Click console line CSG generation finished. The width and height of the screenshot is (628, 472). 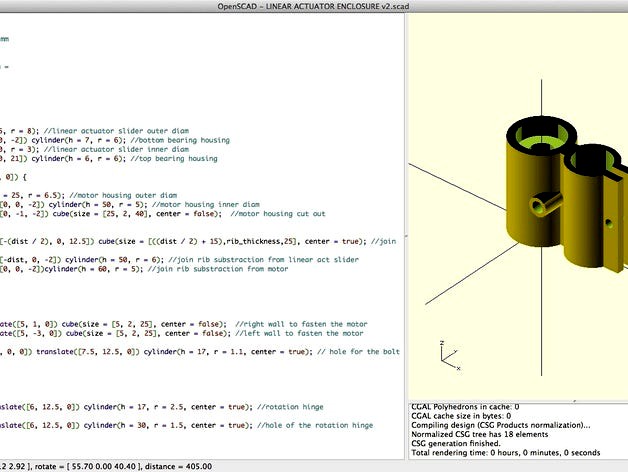(x=456, y=444)
